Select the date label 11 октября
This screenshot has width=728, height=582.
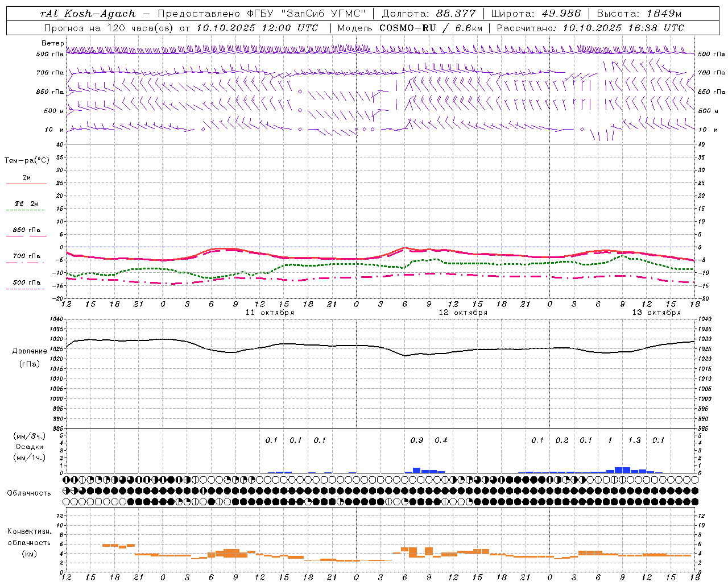click(270, 313)
